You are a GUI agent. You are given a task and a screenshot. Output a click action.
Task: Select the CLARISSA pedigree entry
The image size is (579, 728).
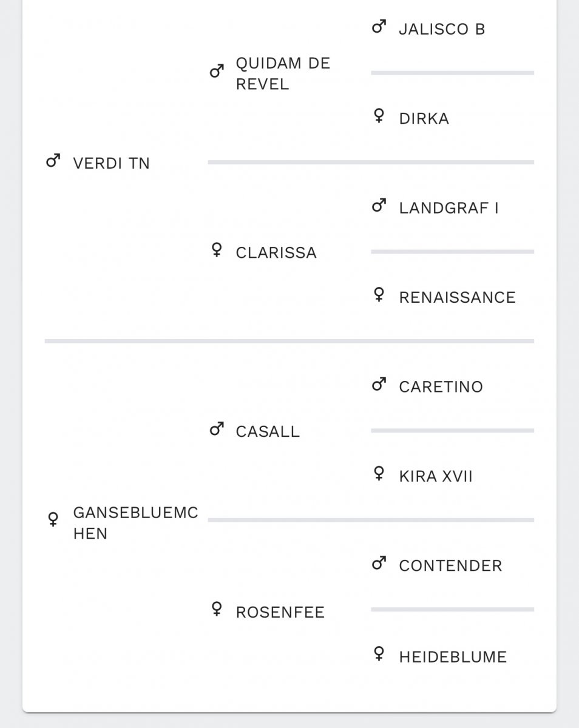tap(276, 252)
